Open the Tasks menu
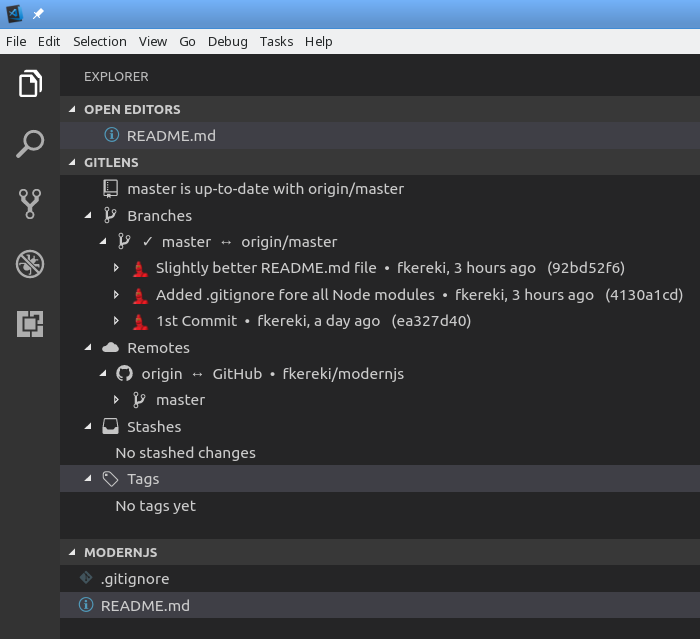Viewport: 700px width, 639px height. (x=276, y=41)
